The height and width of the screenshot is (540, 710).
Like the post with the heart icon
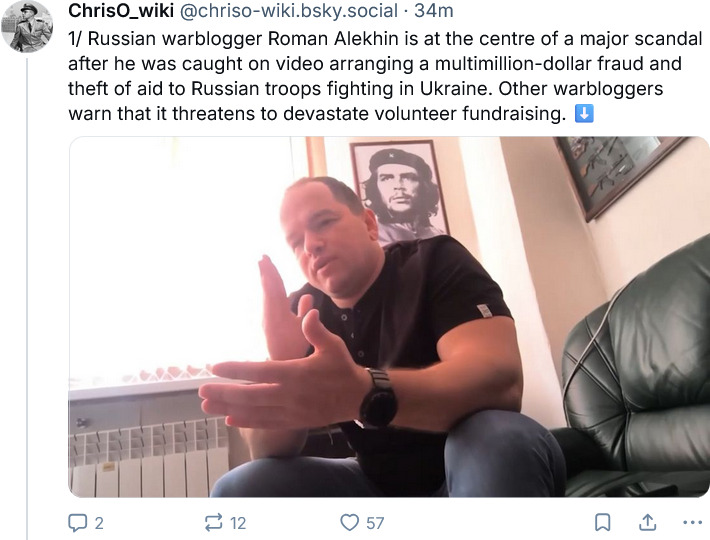coord(350,522)
